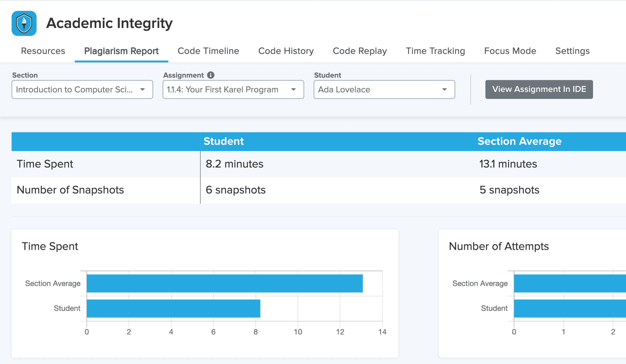Click the Section Average bar in Time Spent chart
Viewport: 626px width, 364px height.
point(224,283)
